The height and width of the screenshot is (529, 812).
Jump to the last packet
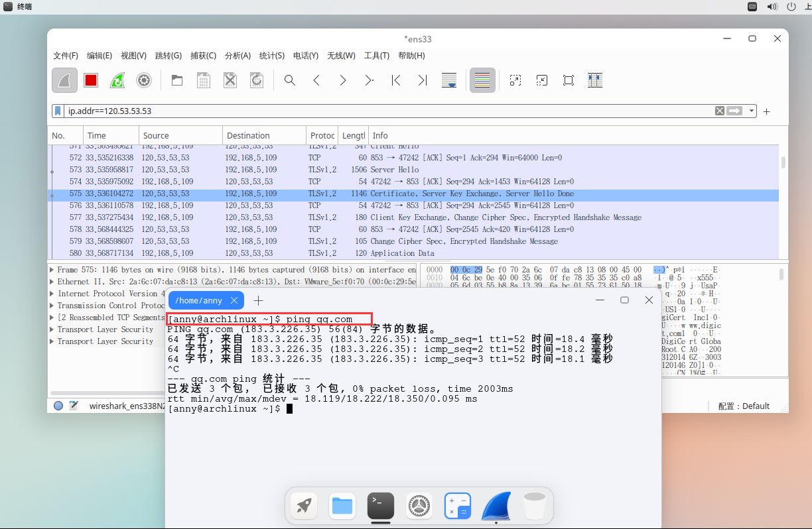(423, 80)
